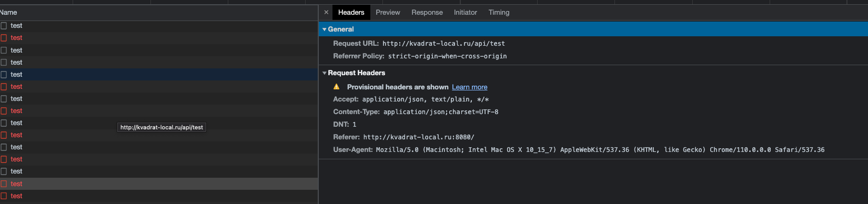View the Timing tab

(x=499, y=12)
